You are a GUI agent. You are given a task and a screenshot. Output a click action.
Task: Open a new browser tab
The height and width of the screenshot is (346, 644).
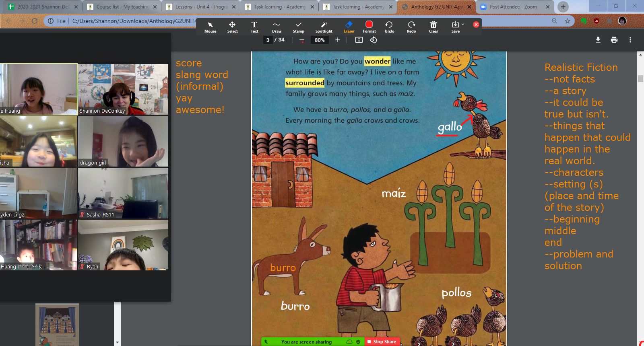[x=563, y=7]
